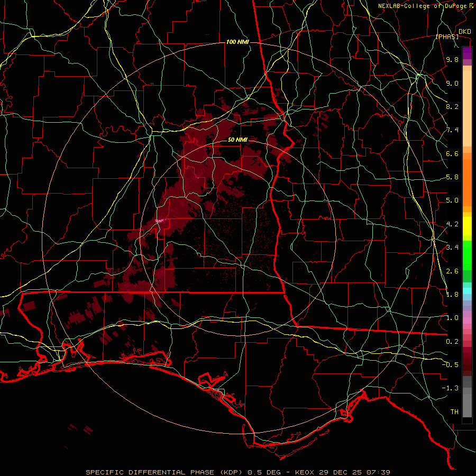476x476 pixels.
Task: Click the TH threshold label on the scale
Action: coord(454,412)
